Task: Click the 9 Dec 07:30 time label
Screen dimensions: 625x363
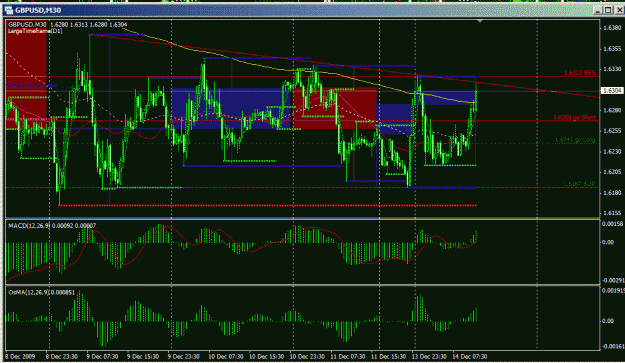Action: pos(102,357)
